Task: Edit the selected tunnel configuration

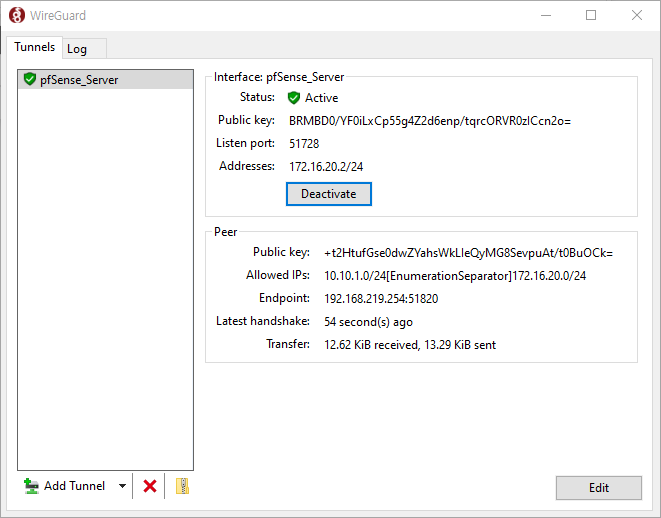Action: 599,488
